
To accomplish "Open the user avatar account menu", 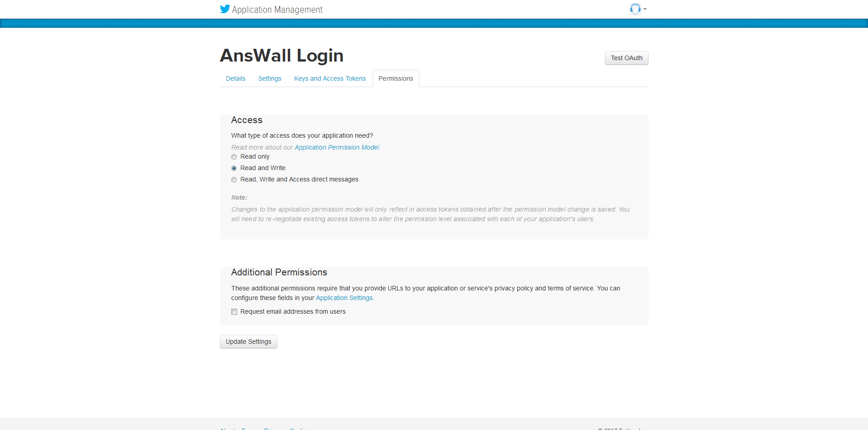I will 635,9.
